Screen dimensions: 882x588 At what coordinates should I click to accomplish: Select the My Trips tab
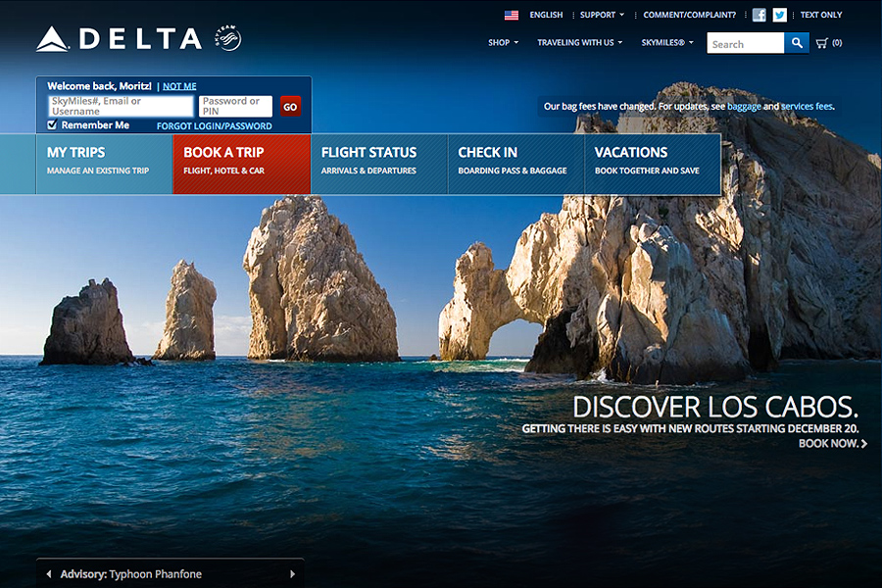pos(105,164)
